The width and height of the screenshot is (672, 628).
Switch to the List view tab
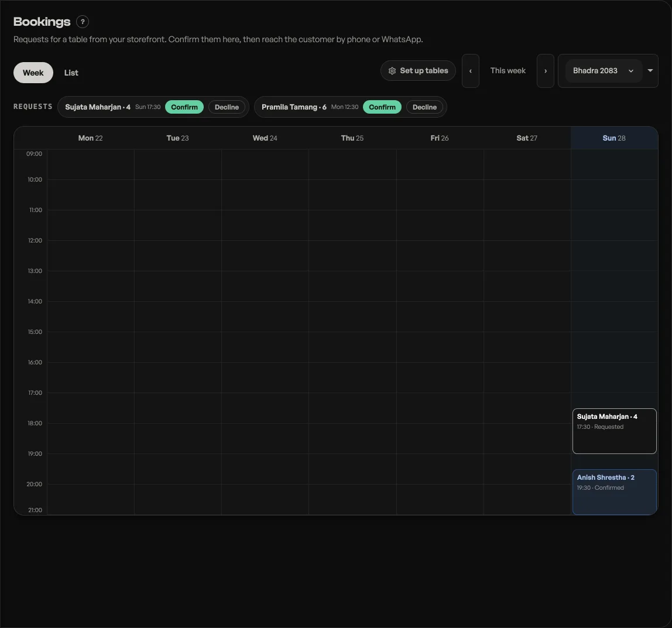[71, 73]
